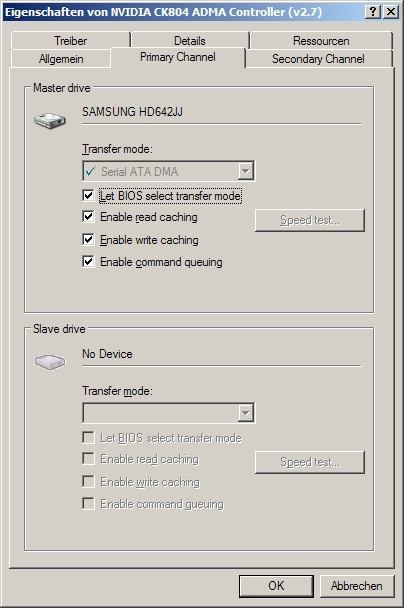Select the Ressourcen tab
This screenshot has width=404, height=608.
click(321, 40)
